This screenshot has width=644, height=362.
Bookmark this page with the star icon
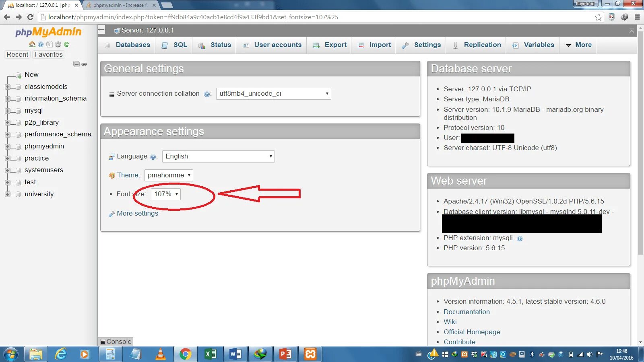(599, 17)
